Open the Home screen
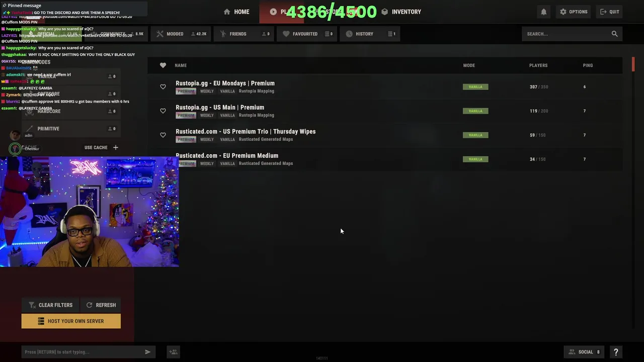This screenshot has height=362, width=644. 236,12
